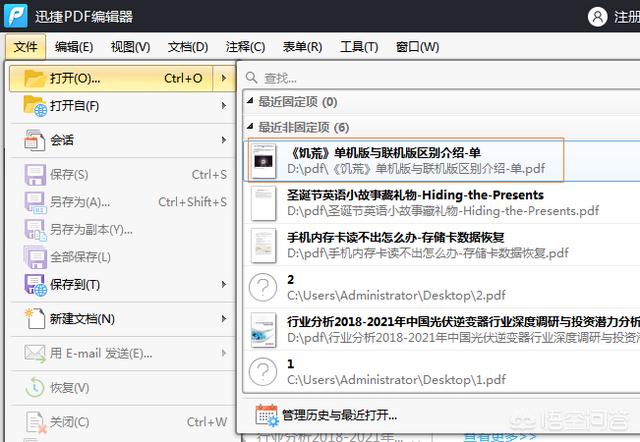Click the 关闭 close document icon
Image resolution: width=640 pixels, height=442 pixels.
[x=36, y=422]
